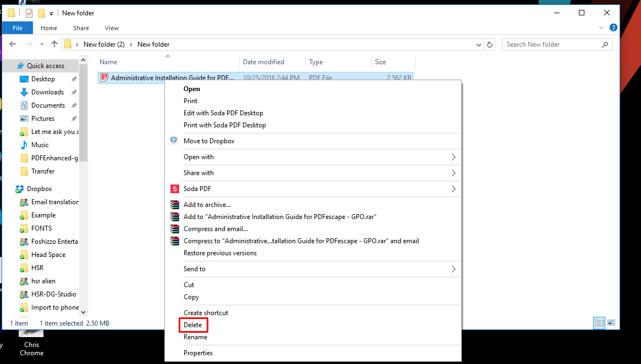Viewport: 641px width, 364px height.
Task: Select Delete from the context menu
Action: (x=193, y=324)
